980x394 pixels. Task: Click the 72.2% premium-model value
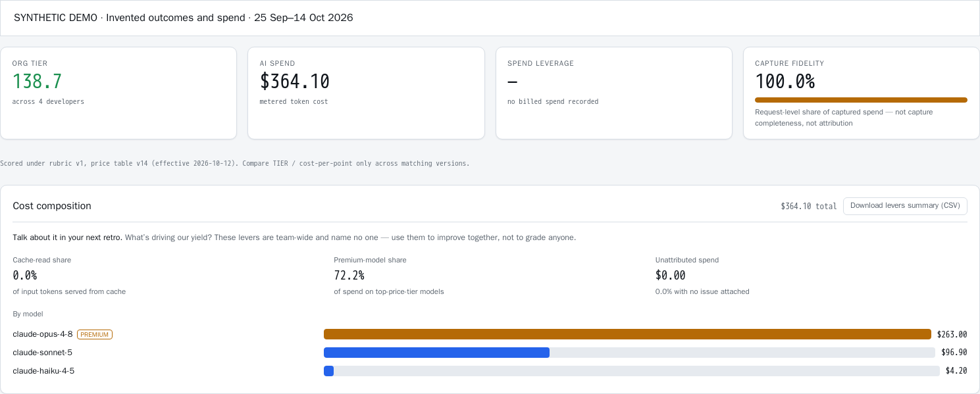pos(349,276)
